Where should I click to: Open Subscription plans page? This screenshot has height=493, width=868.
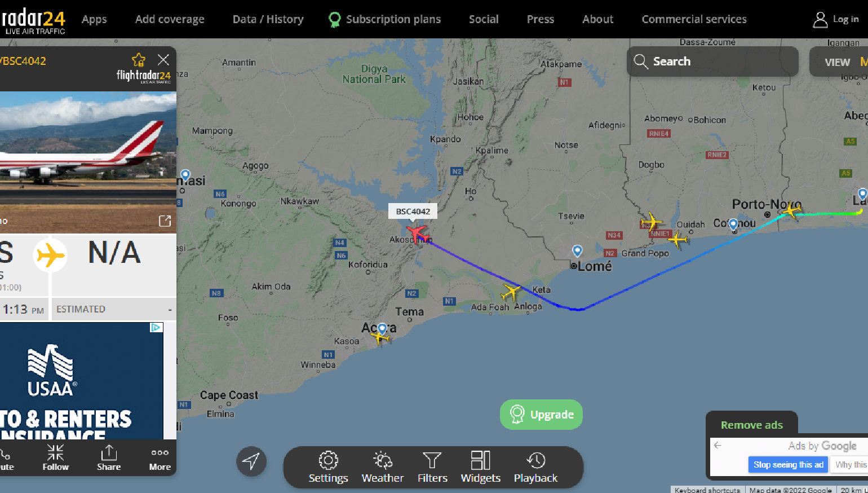385,19
